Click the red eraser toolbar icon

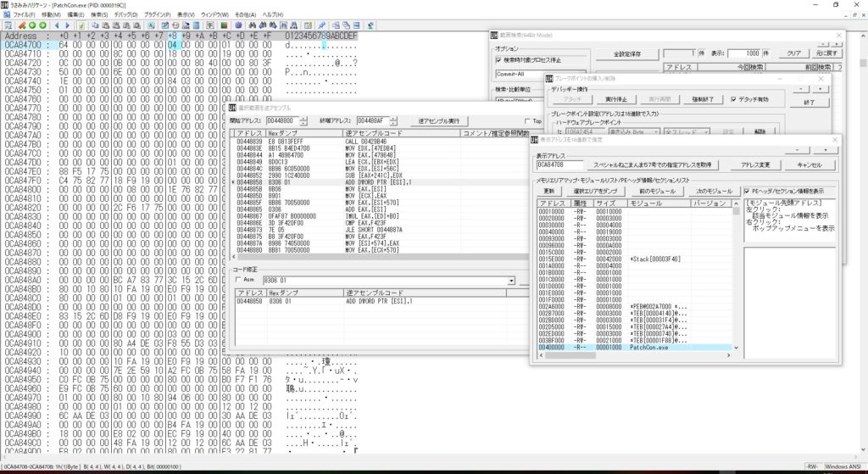click(x=22, y=25)
